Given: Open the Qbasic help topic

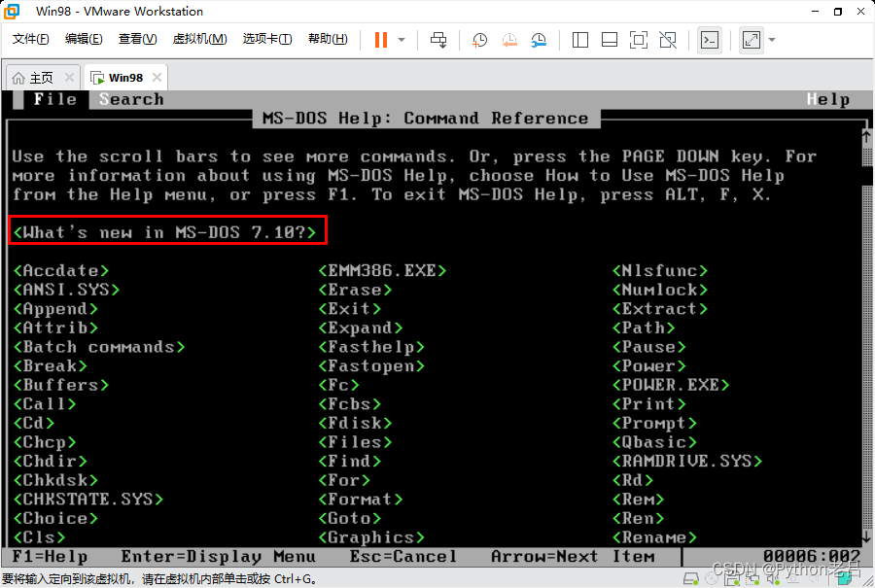Looking at the screenshot, I should click(x=654, y=442).
